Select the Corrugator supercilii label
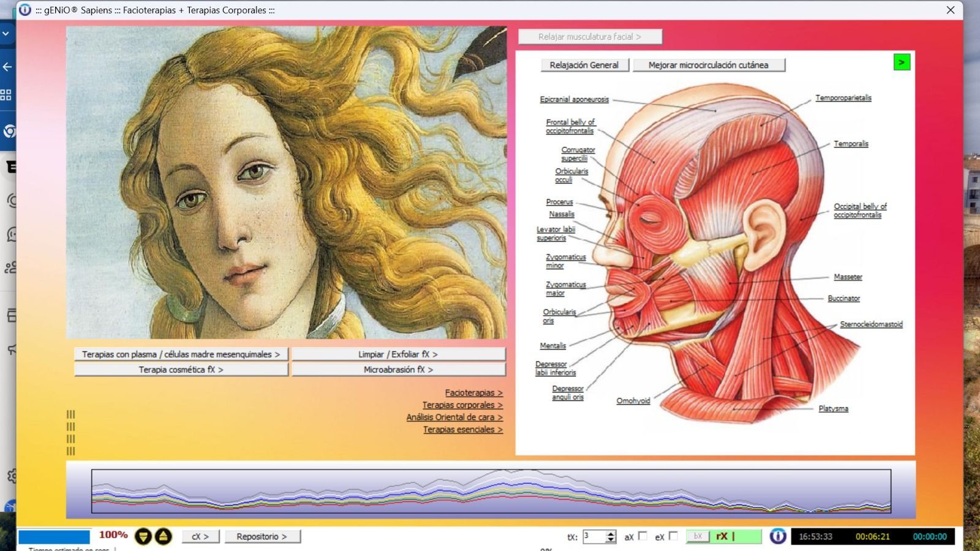Screen dimensions: 980x551 coord(577,154)
